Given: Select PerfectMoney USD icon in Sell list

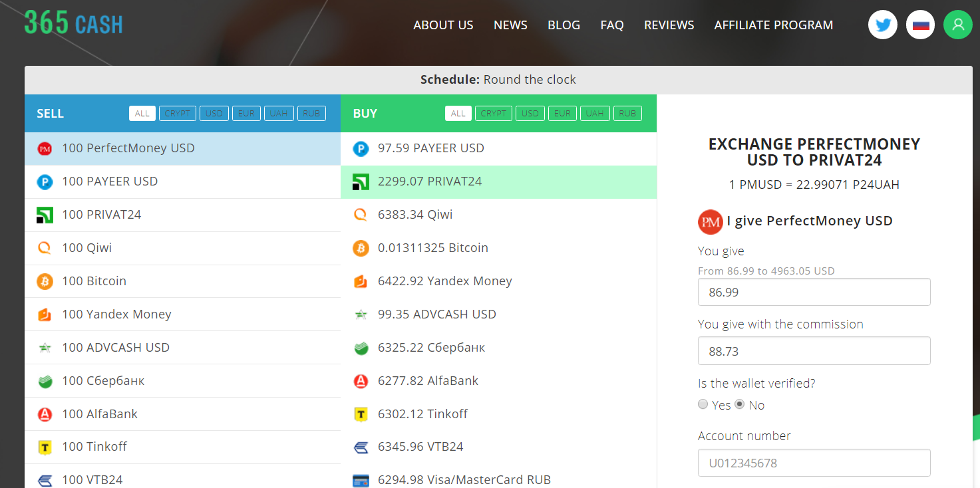Looking at the screenshot, I should tap(45, 148).
